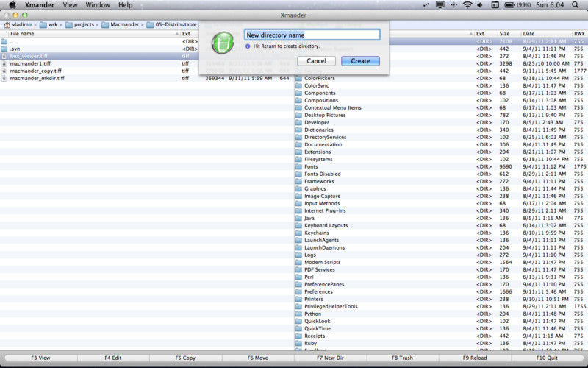The width and height of the screenshot is (588, 368).
Task: Select the .svn folder in left pane
Action: 99,49
